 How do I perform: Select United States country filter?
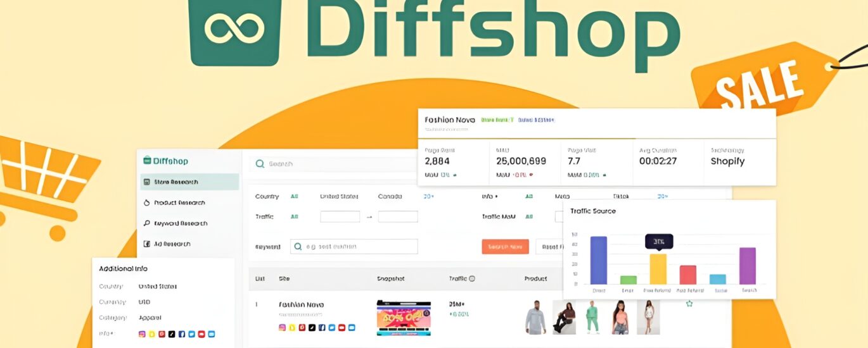click(339, 197)
